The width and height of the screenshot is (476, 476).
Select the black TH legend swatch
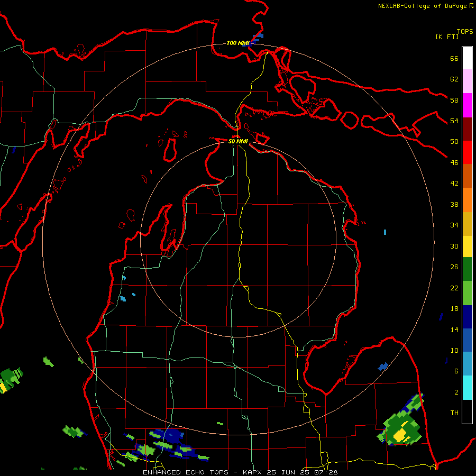click(x=467, y=411)
